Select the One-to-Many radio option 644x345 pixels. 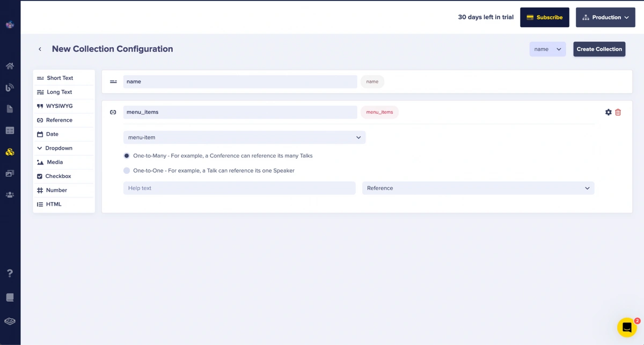tap(127, 156)
